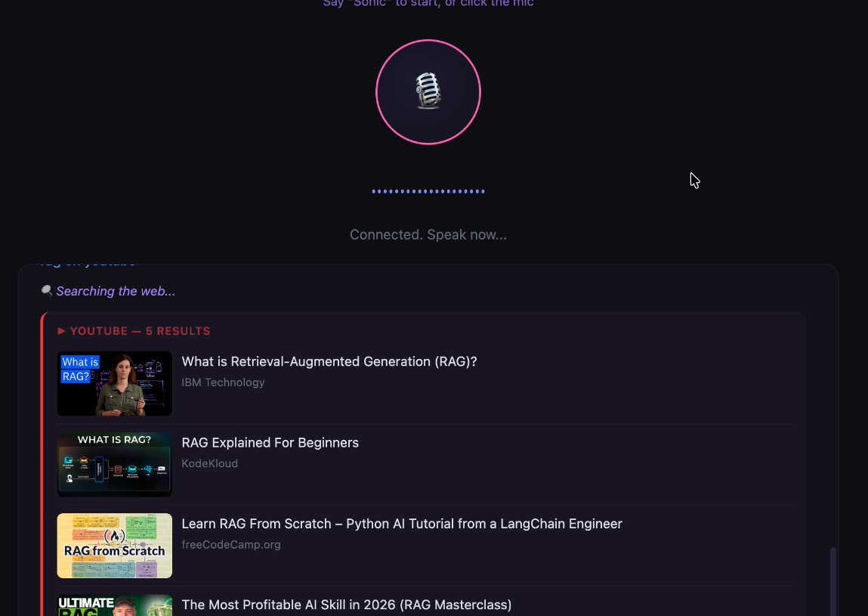
Task: Open the 'RAG from Scratch' thumbnail
Action: (x=115, y=546)
